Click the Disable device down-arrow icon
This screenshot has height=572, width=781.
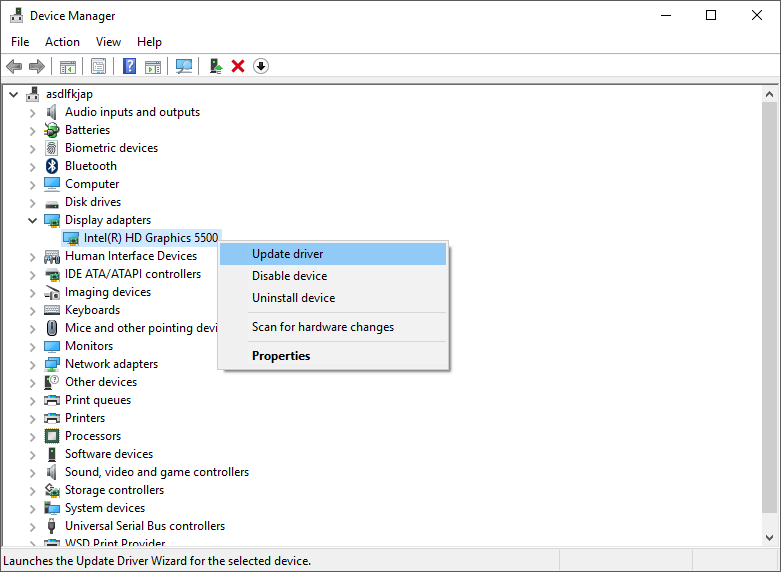261,66
